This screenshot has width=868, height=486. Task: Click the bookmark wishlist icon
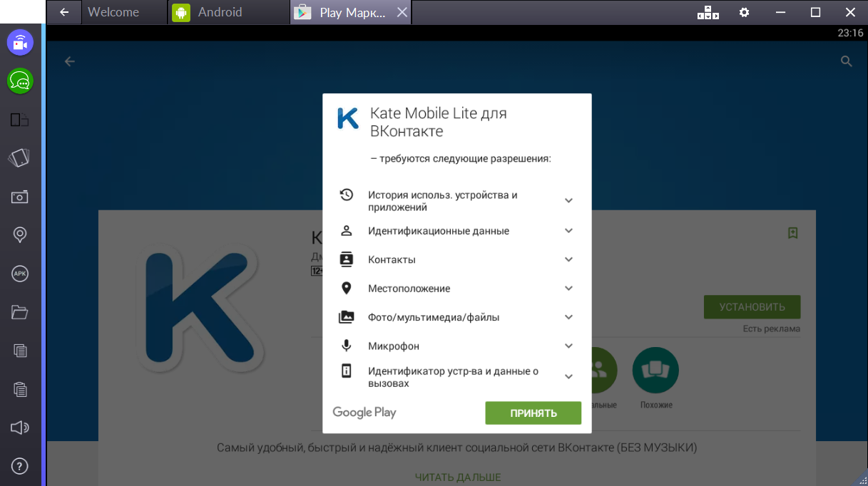792,233
